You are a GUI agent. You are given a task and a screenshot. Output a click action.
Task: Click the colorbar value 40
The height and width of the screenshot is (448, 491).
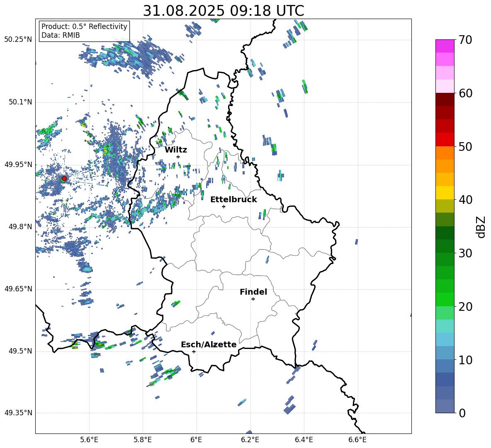point(466,200)
